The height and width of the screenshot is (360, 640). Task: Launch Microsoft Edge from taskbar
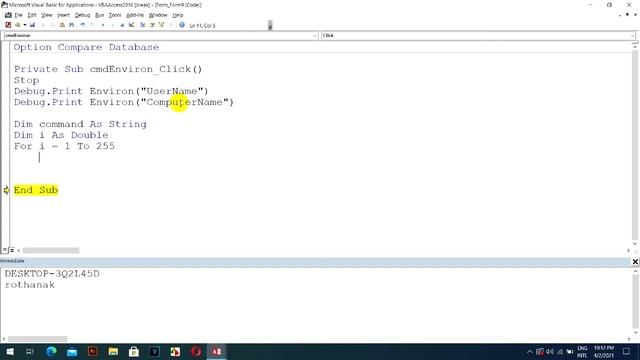pos(51,351)
